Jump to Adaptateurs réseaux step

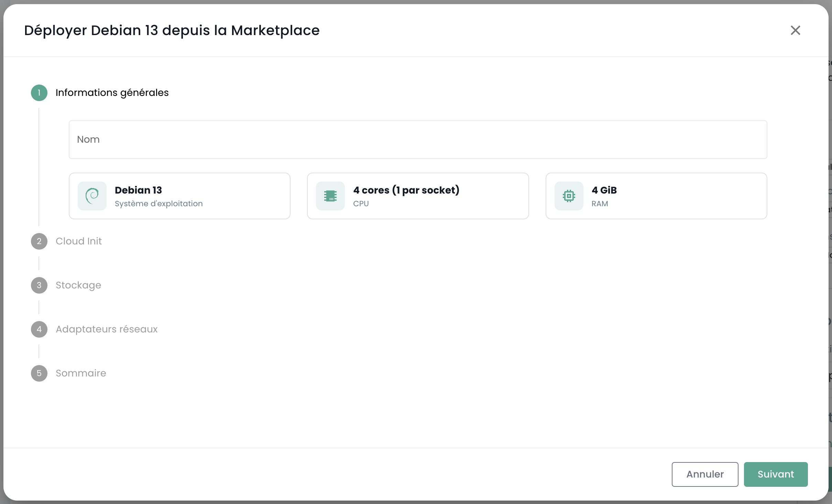tap(107, 329)
